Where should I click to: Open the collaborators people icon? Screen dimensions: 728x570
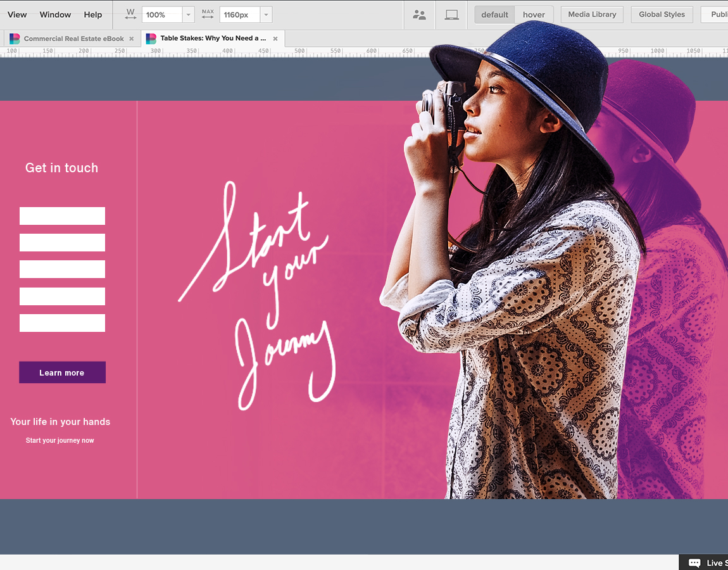[x=419, y=15]
